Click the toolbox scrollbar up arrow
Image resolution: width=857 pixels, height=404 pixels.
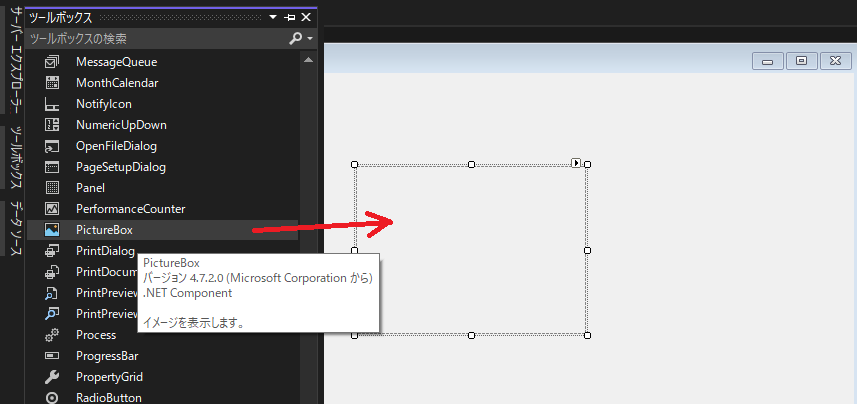coord(308,59)
